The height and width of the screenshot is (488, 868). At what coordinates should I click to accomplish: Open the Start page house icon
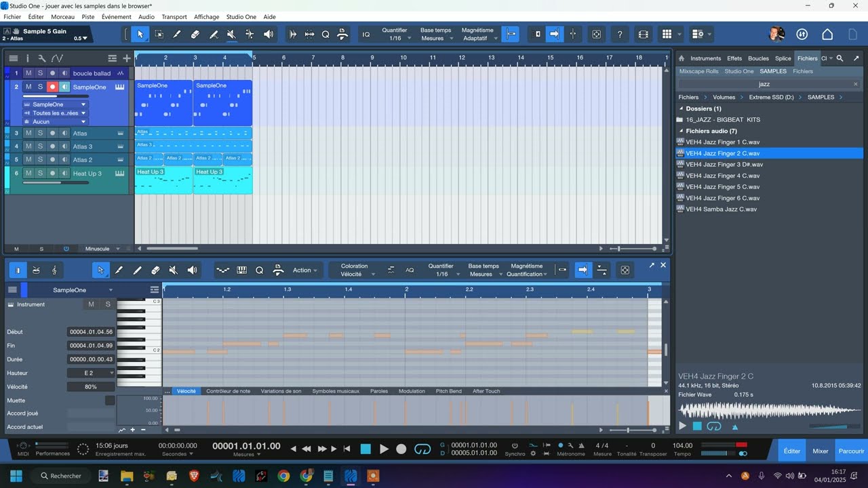pyautogui.click(x=827, y=34)
